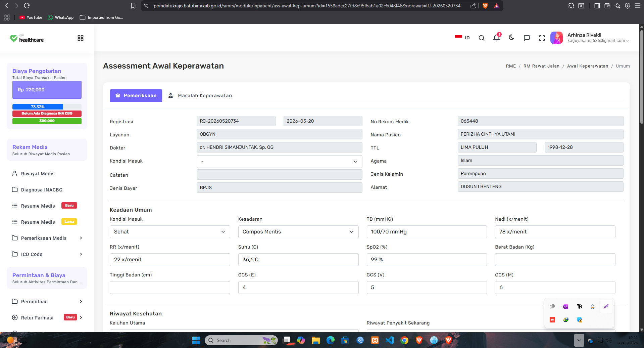
Task: Open File Explorer from taskbar
Action: (315, 340)
